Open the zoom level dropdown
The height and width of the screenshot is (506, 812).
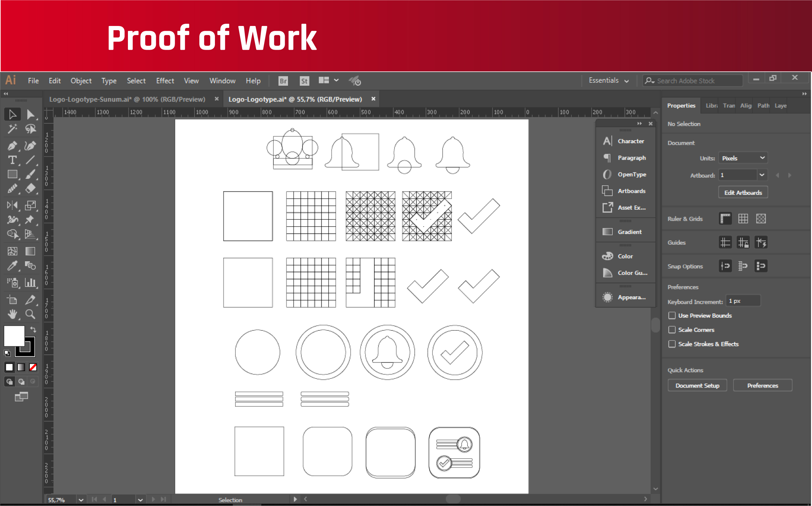click(x=81, y=500)
